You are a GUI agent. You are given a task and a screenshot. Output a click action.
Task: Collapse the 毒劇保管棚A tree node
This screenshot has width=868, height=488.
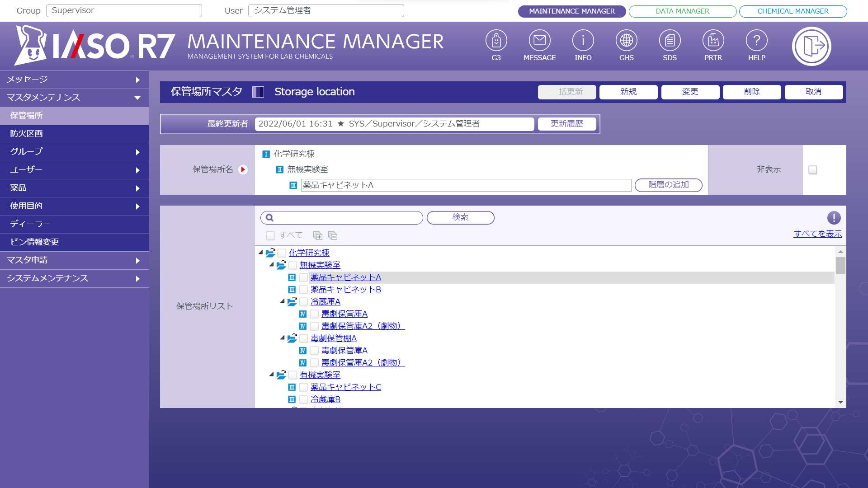tap(282, 338)
